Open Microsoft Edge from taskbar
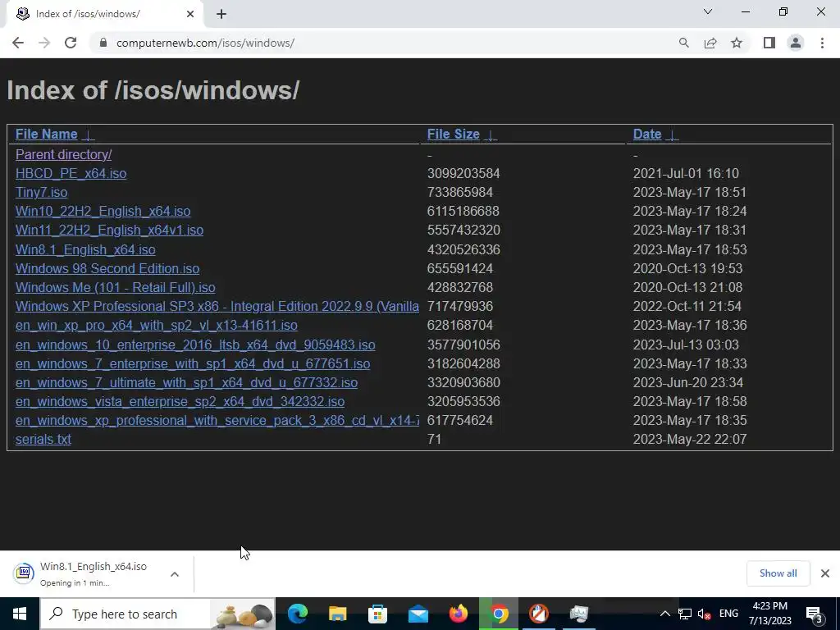The height and width of the screenshot is (630, 840). (297, 614)
